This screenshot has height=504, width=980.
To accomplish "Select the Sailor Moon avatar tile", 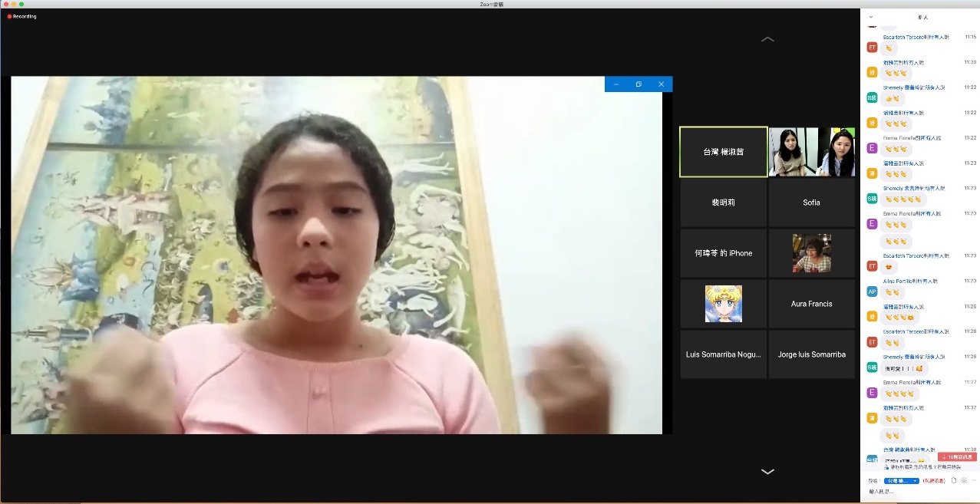I will pyautogui.click(x=723, y=304).
